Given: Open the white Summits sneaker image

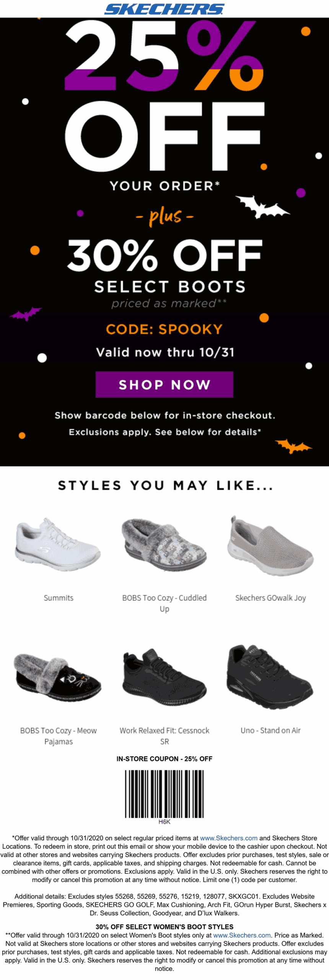Looking at the screenshot, I should (58, 544).
